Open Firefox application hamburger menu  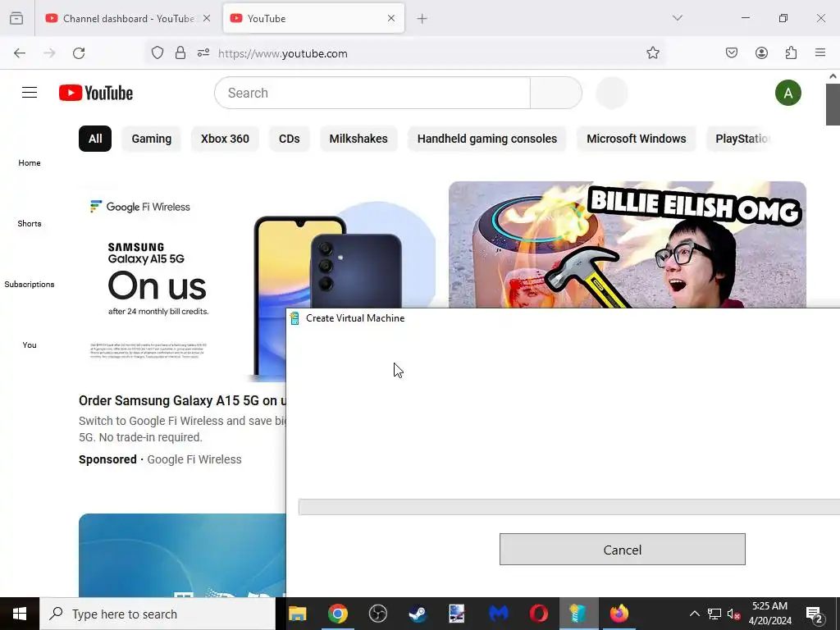[820, 53]
